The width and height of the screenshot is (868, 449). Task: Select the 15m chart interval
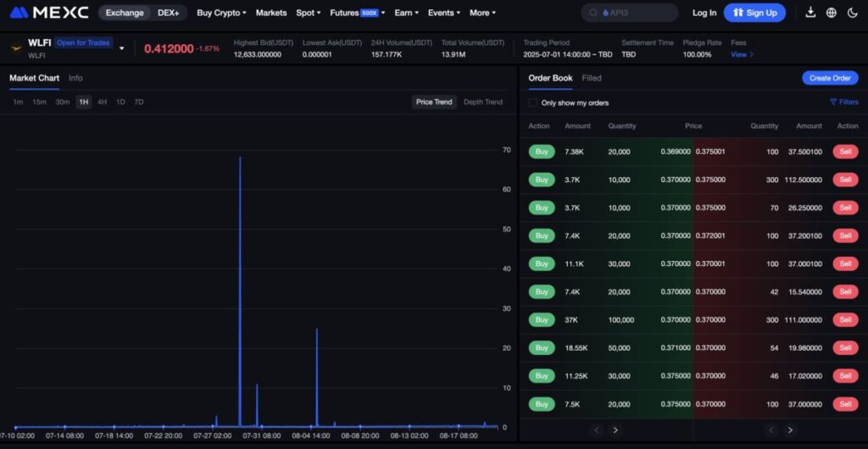tap(39, 103)
